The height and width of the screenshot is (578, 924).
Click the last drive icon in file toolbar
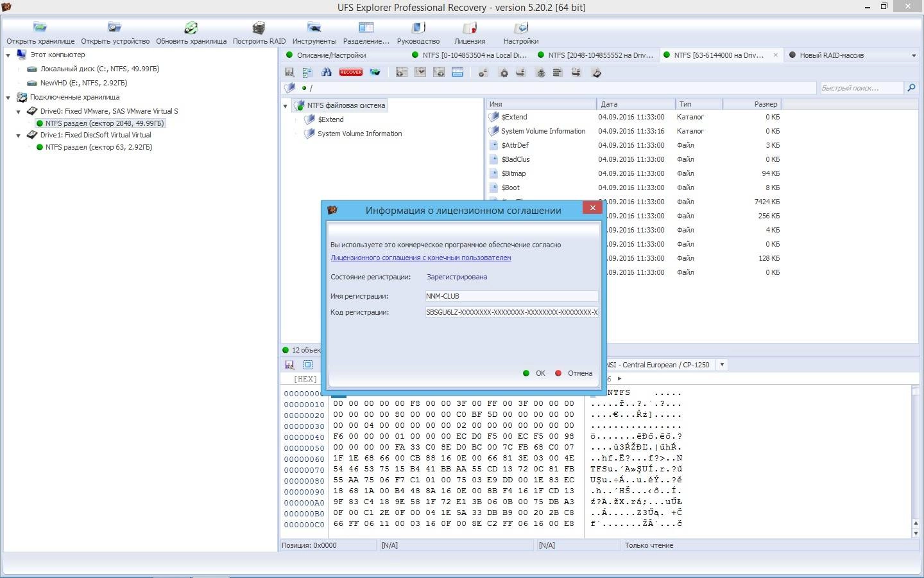(x=596, y=73)
